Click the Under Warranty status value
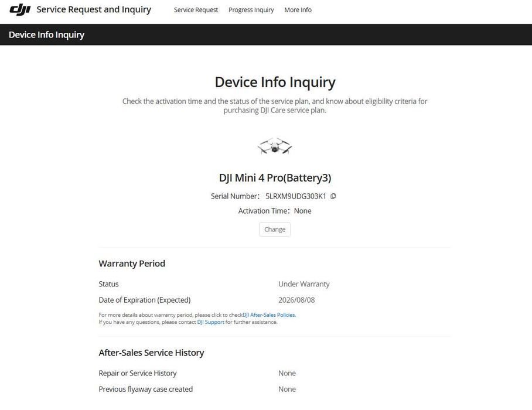 [x=304, y=284]
